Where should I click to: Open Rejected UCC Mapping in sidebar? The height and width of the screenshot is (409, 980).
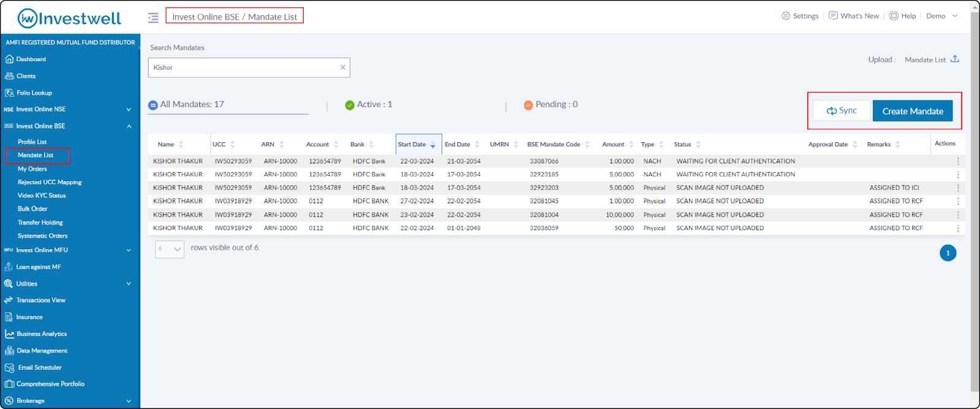pyautogui.click(x=50, y=182)
